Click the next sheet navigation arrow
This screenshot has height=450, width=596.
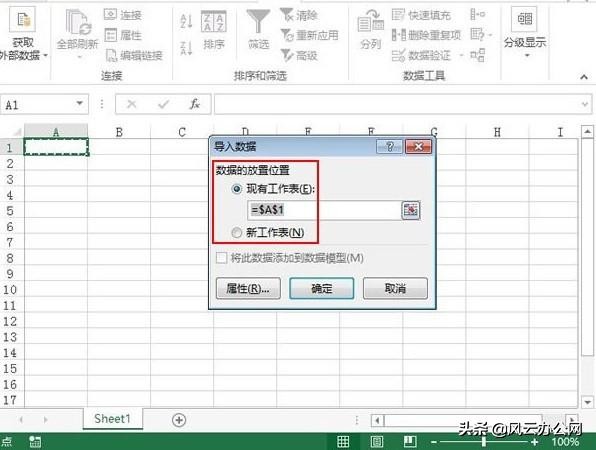(46, 420)
